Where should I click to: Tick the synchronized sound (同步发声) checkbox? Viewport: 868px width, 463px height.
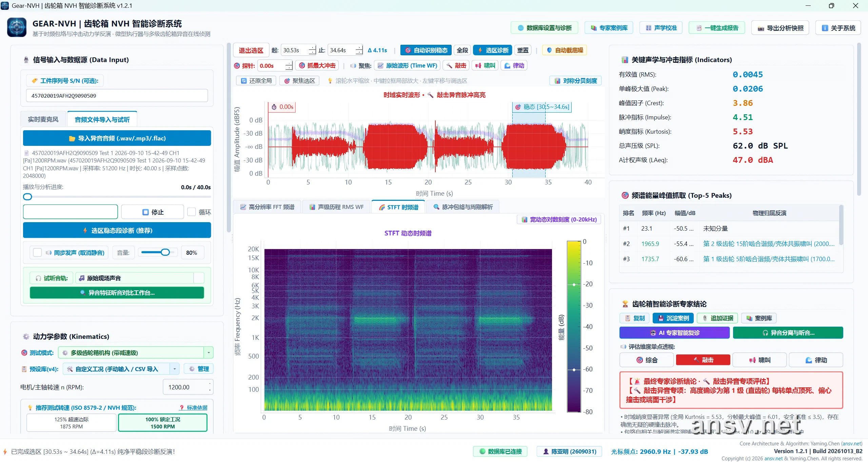[37, 253]
